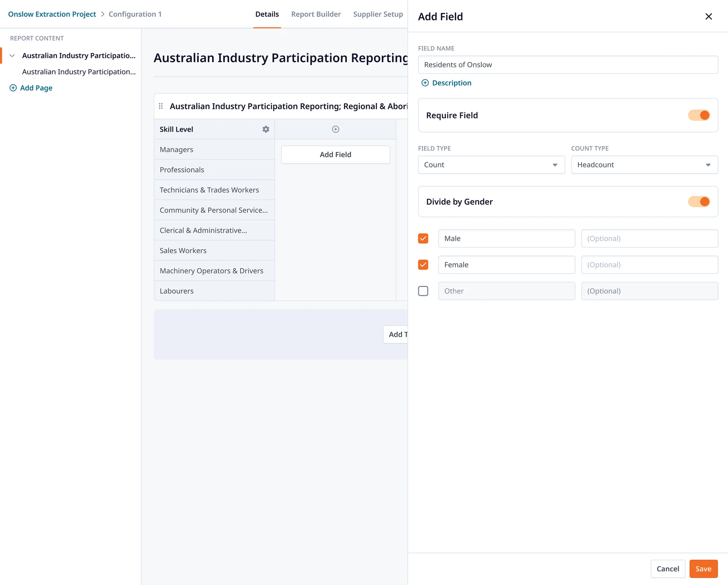728x585 pixels.
Task: Click the Configuration 1 breadcrumb
Action: pos(135,14)
